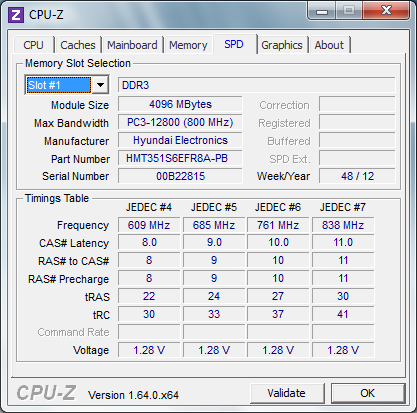Click the JEDEC #5 column header
The width and height of the screenshot is (417, 413).
214,207
